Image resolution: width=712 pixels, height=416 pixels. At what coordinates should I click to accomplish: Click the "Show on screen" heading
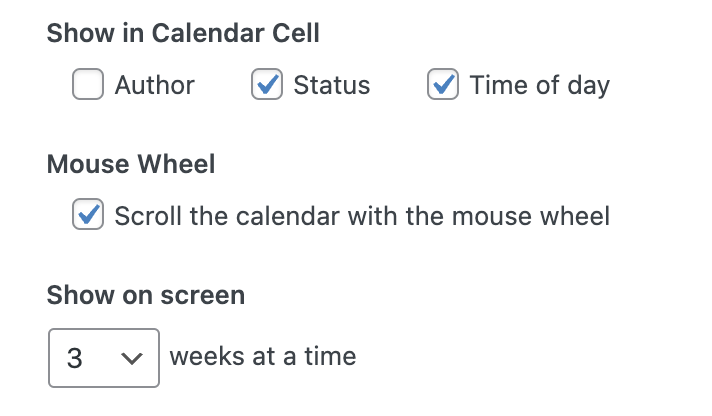[146, 295]
